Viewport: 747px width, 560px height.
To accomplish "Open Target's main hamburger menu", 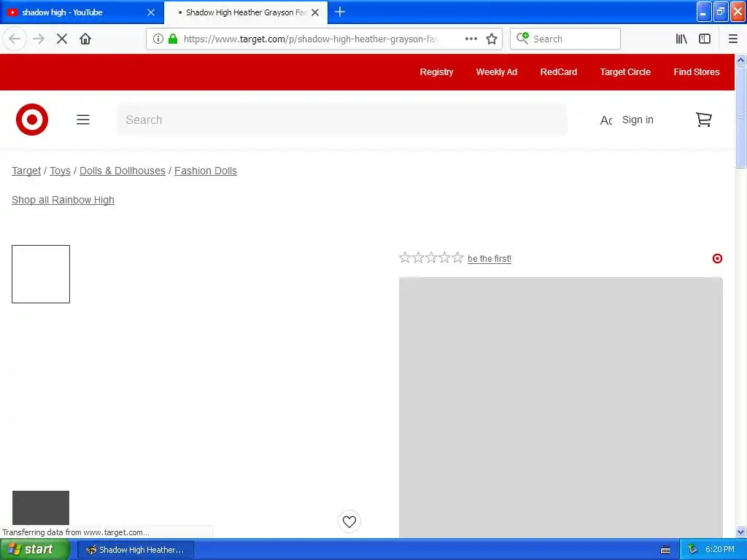I will point(83,120).
